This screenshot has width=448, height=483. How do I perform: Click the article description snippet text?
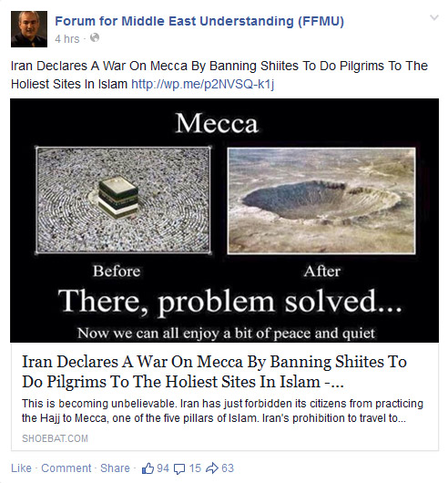click(x=222, y=411)
